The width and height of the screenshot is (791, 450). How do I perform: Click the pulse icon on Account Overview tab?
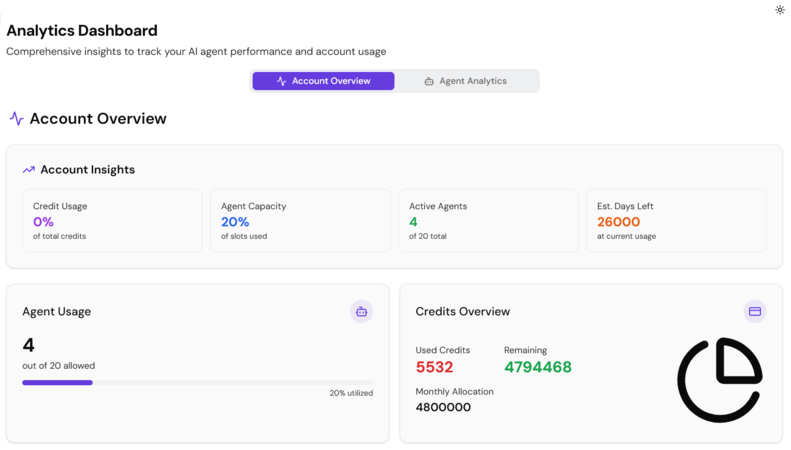pos(281,81)
